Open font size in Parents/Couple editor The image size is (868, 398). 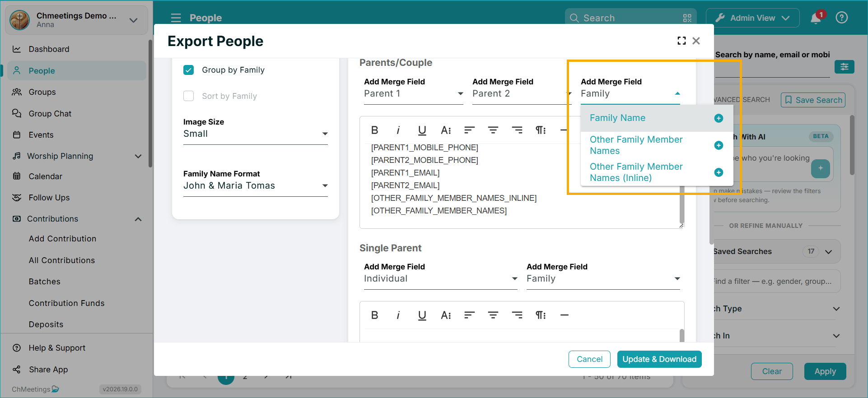click(x=446, y=130)
